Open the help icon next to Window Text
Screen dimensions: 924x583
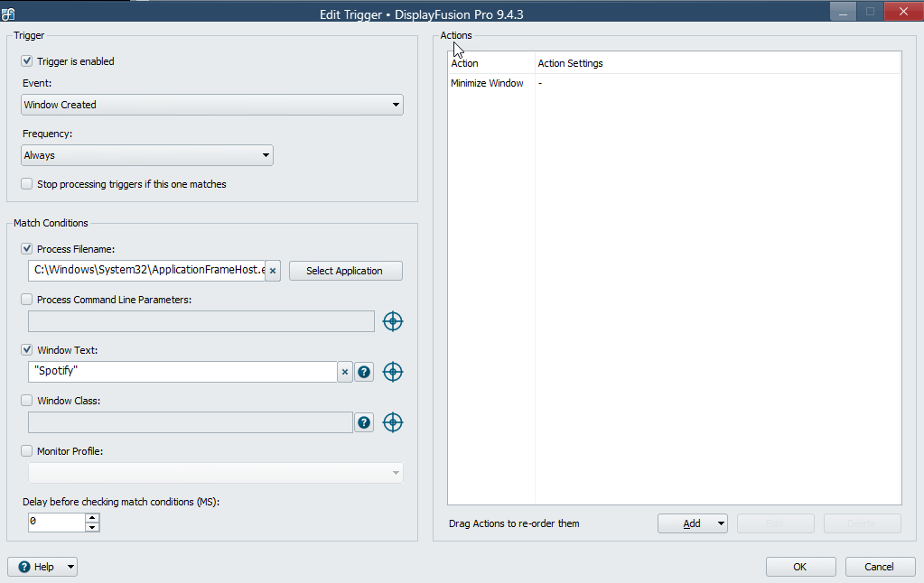(x=364, y=372)
